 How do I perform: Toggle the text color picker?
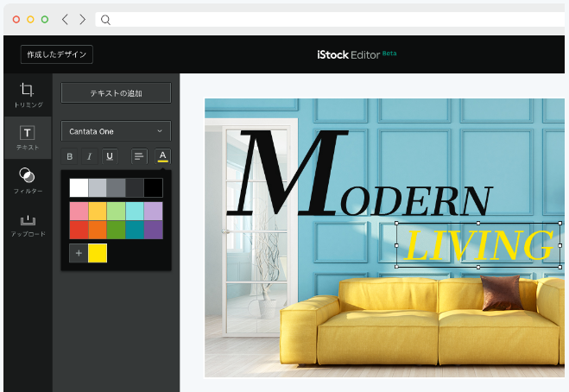click(162, 156)
